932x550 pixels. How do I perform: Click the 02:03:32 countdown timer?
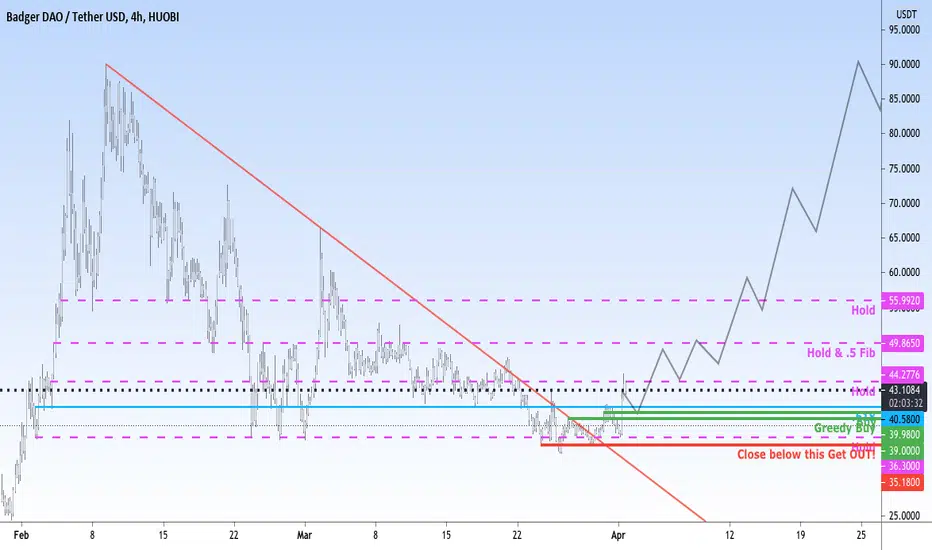tap(904, 404)
